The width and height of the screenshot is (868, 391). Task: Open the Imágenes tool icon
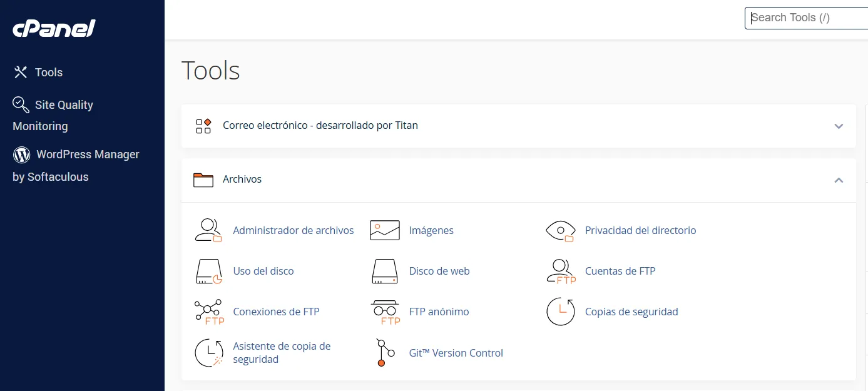click(385, 230)
